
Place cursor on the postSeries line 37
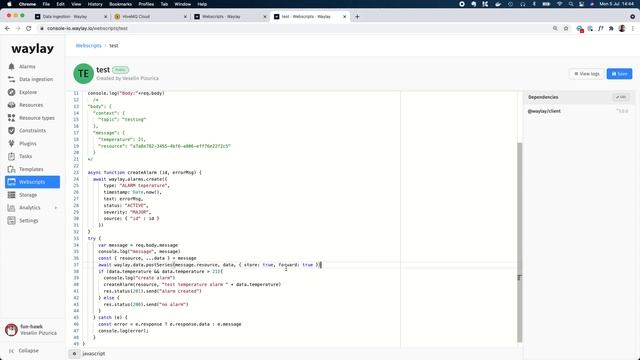pos(210,265)
